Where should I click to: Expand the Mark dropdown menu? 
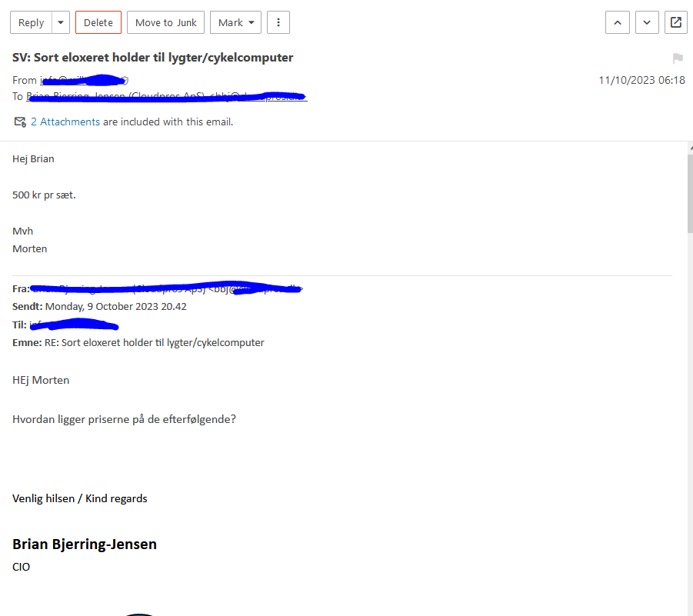click(235, 22)
